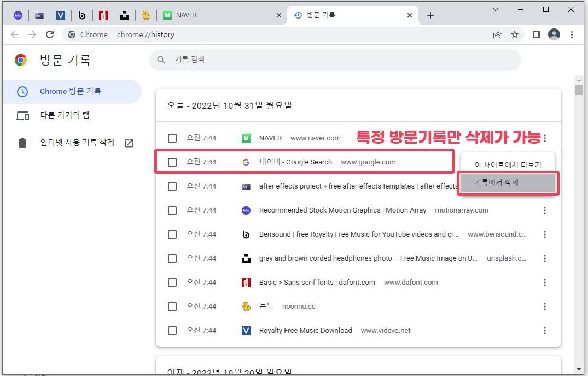Screen dimensions: 588x376
Task: Check the Motion Array entry checkbox
Action: 172,210
